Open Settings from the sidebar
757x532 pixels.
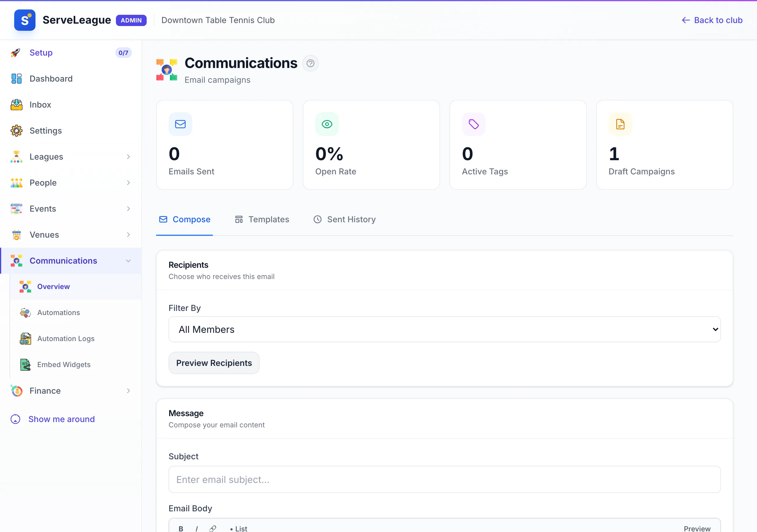pos(71,131)
